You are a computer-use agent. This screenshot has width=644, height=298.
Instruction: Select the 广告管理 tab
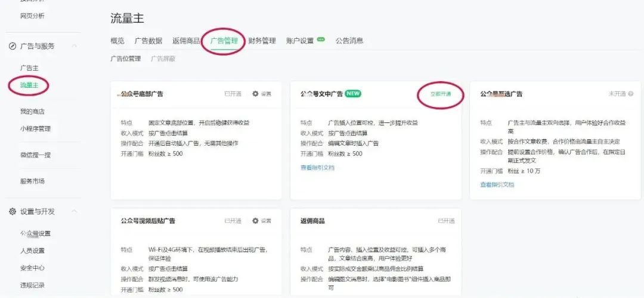[224, 41]
